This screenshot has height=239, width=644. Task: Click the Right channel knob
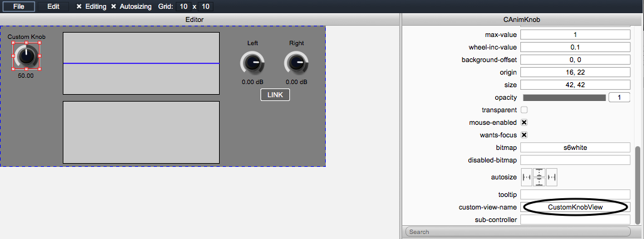[296, 63]
